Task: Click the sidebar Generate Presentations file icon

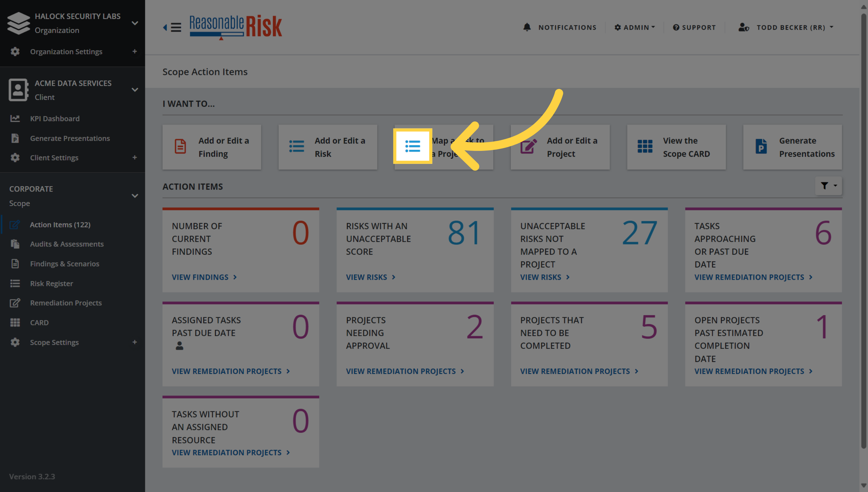Action: [x=15, y=138]
